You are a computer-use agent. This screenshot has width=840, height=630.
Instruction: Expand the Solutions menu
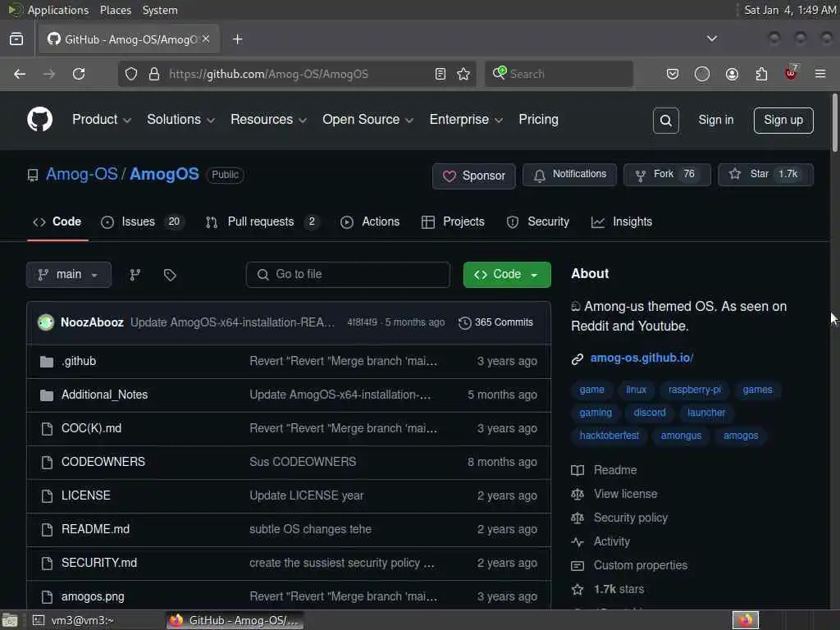(x=180, y=120)
